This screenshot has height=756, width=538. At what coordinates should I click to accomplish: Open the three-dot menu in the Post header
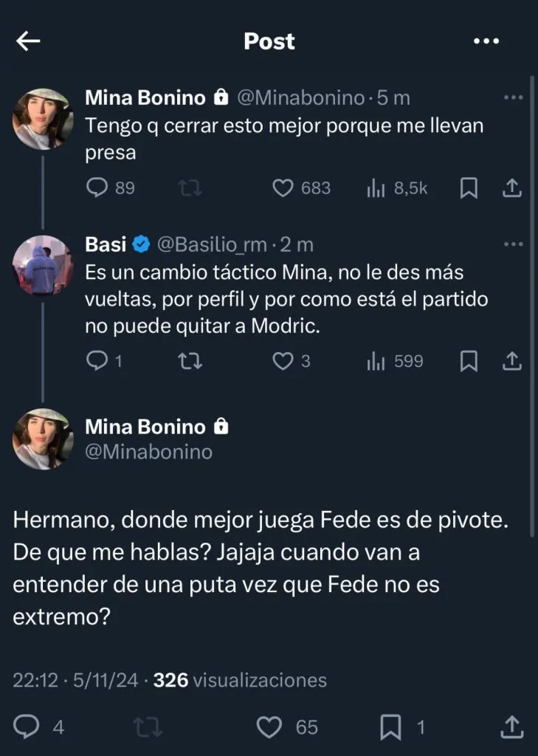point(486,41)
